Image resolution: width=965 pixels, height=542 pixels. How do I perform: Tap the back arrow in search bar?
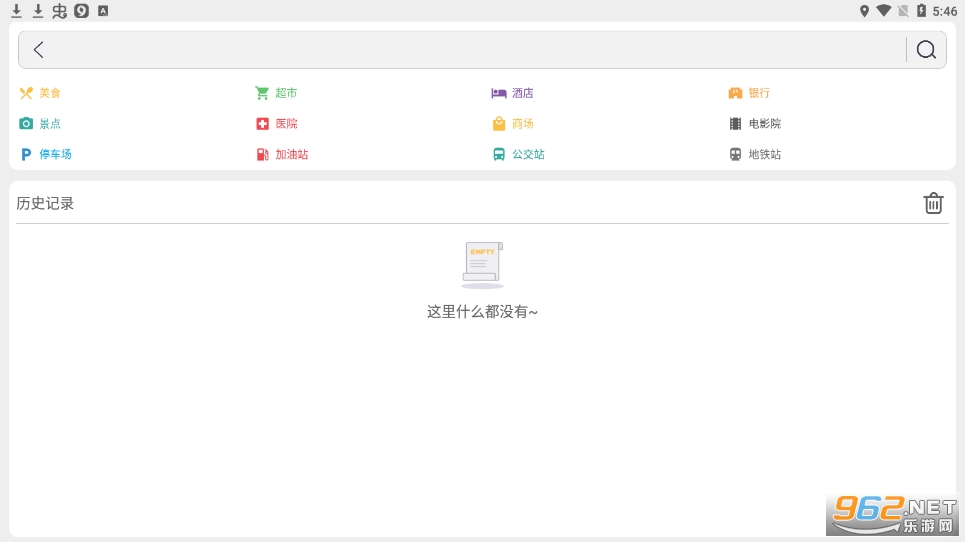38,50
